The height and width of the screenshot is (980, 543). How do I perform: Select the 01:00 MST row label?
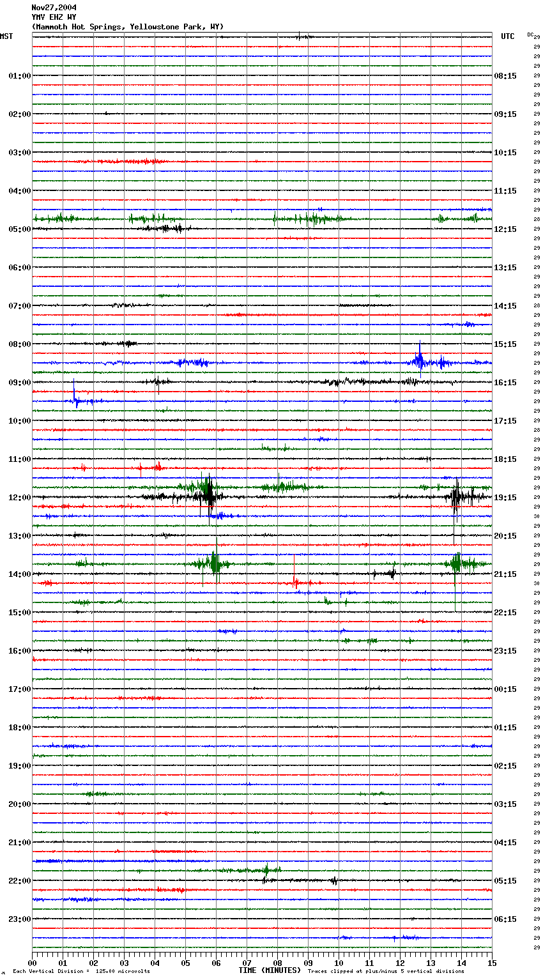click(x=20, y=76)
